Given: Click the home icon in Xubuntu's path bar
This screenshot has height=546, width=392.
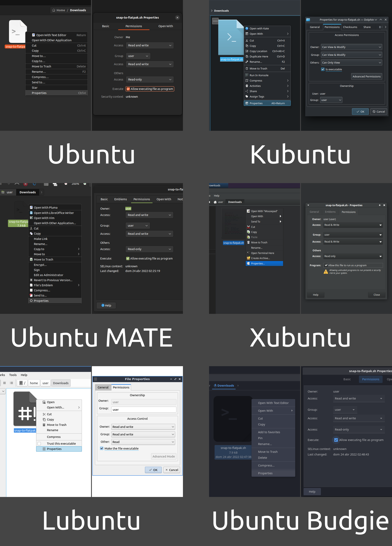Looking at the screenshot, I should [x=215, y=202].
